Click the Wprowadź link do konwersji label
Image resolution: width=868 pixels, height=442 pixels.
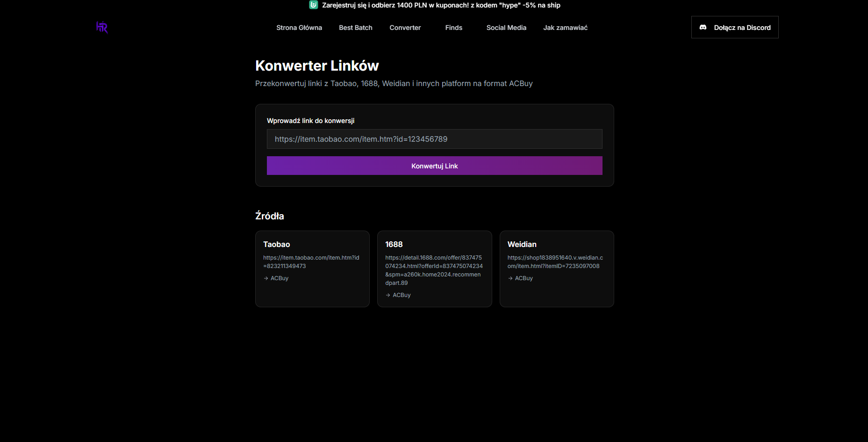pyautogui.click(x=311, y=121)
